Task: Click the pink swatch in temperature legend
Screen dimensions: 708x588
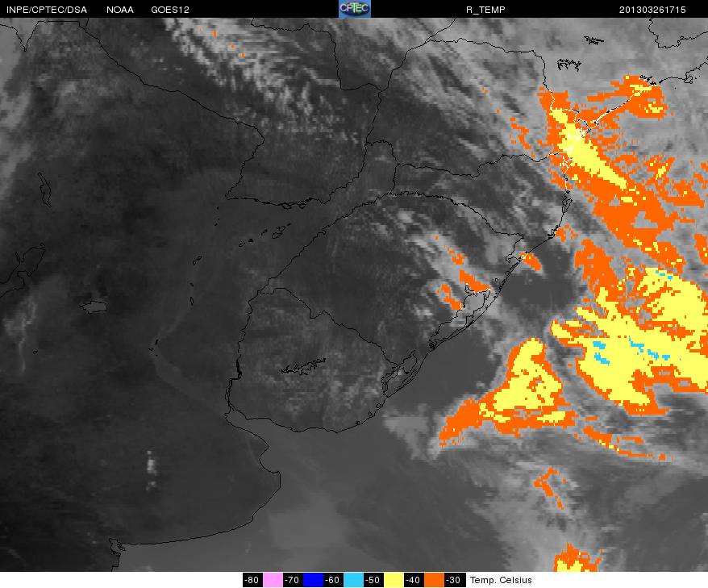Action: pos(273,580)
